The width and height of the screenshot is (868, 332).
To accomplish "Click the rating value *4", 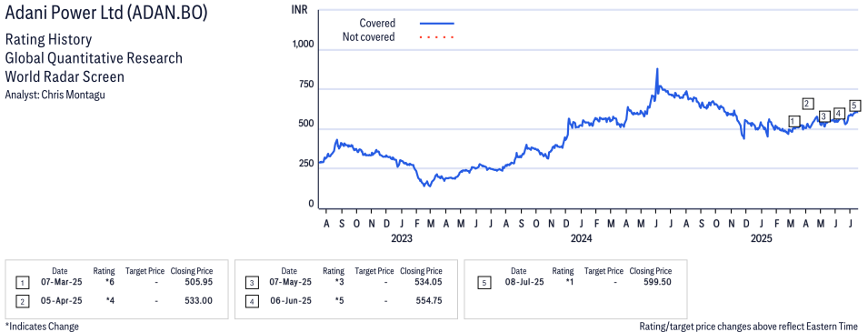I will [110, 300].
